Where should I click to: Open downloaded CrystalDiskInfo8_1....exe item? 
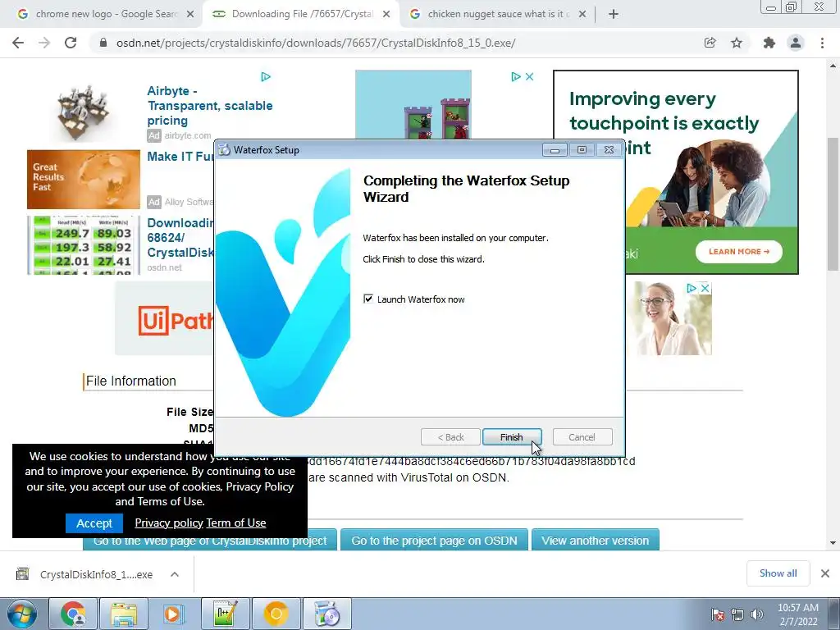point(85,574)
